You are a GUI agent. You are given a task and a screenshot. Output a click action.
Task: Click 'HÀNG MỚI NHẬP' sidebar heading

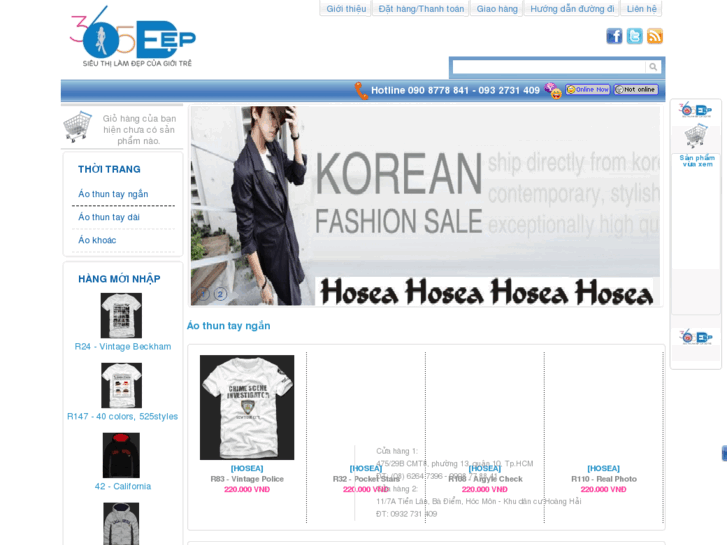click(119, 279)
